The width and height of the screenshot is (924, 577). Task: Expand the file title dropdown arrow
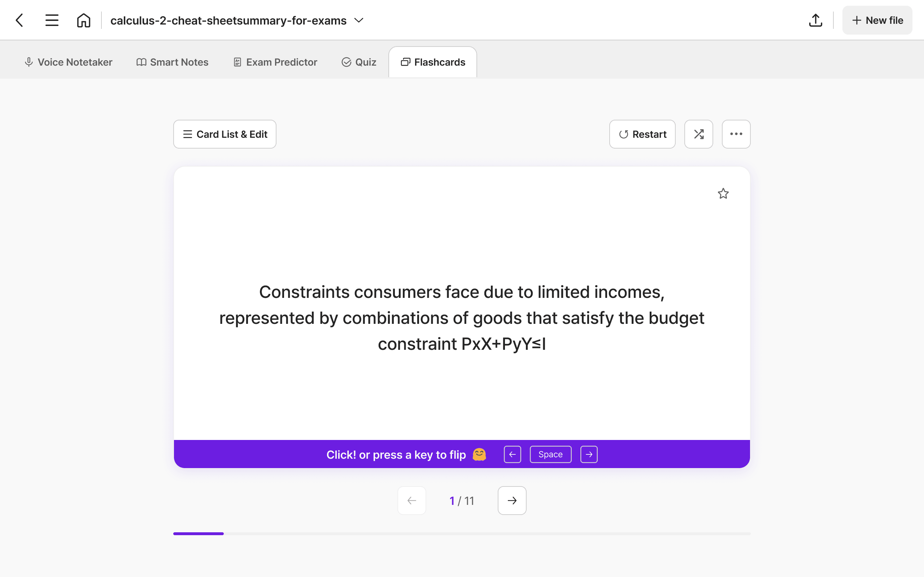tap(358, 20)
